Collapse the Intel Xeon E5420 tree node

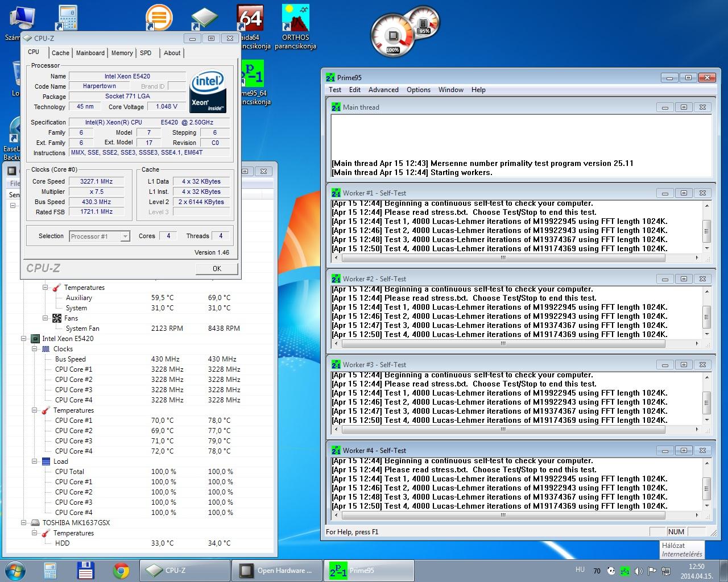click(x=24, y=339)
